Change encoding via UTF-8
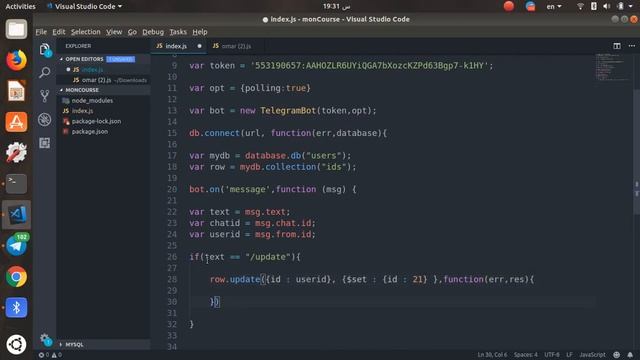Viewport: 640px width, 360px height. point(552,355)
